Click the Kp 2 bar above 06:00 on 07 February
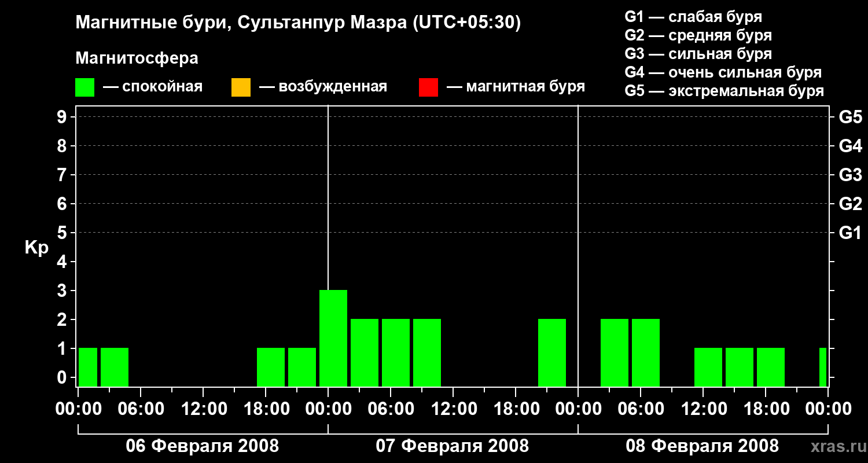This screenshot has height=463, width=868. [396, 352]
